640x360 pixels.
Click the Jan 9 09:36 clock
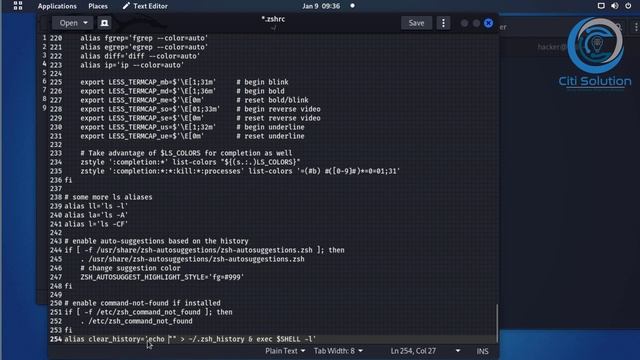pos(321,6)
